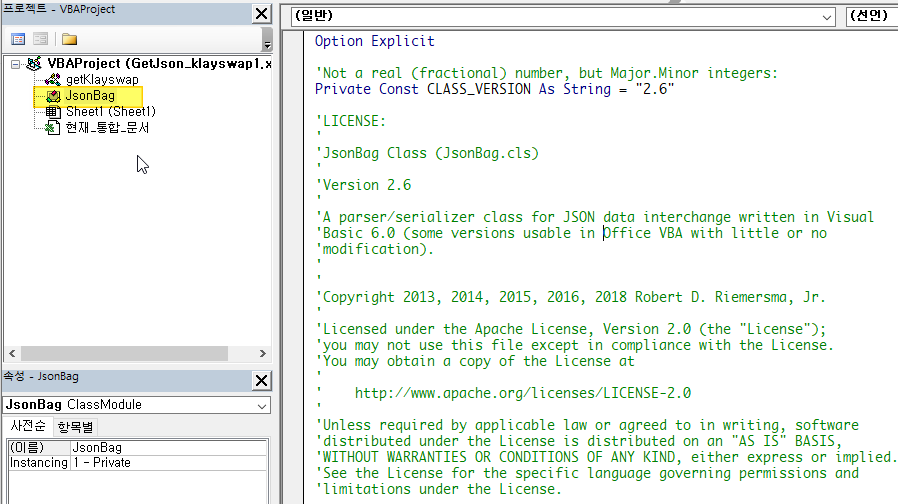
Task: Select 현재_통합_문서 workbook item
Action: click(107, 128)
